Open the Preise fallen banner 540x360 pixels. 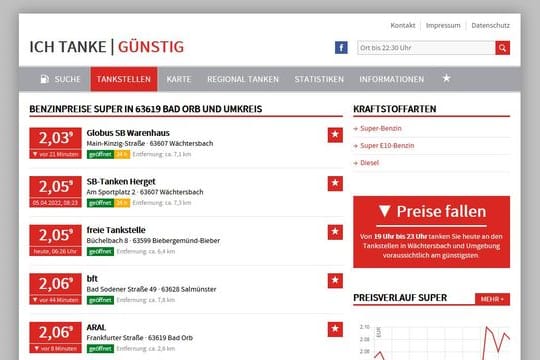[431, 232]
